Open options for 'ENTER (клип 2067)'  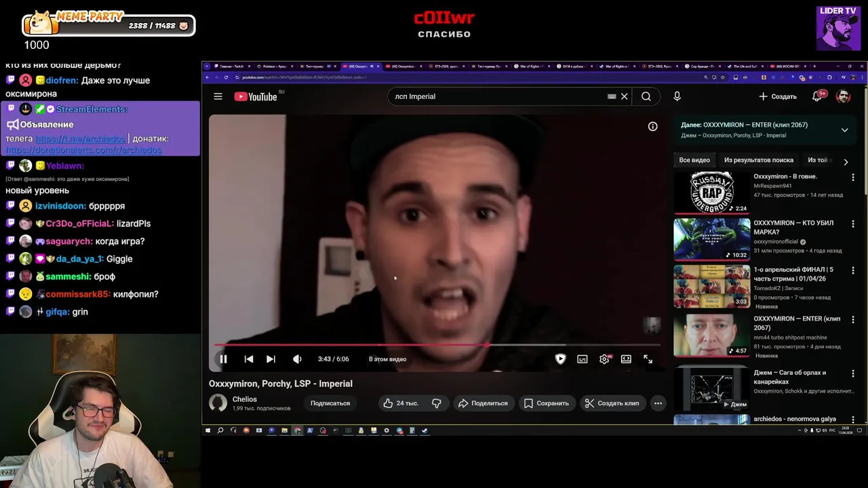(853, 319)
